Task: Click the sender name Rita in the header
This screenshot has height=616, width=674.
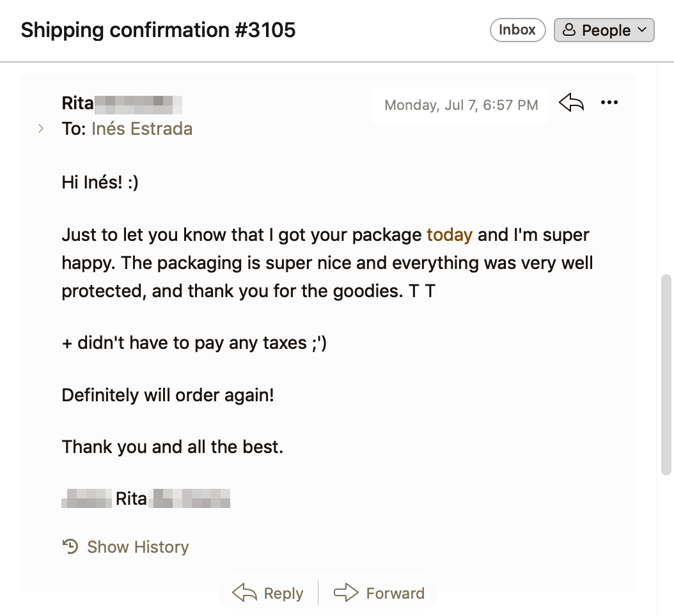Action: coord(78,103)
